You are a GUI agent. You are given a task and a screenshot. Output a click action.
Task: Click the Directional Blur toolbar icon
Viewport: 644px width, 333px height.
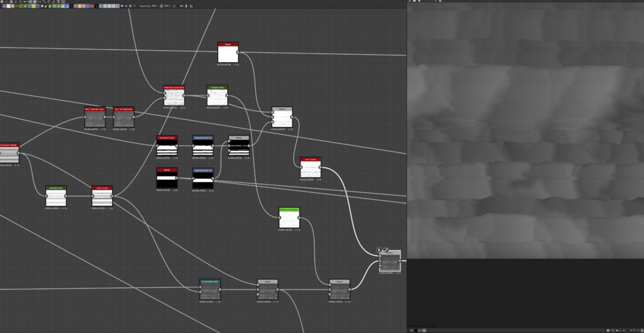(25, 6)
